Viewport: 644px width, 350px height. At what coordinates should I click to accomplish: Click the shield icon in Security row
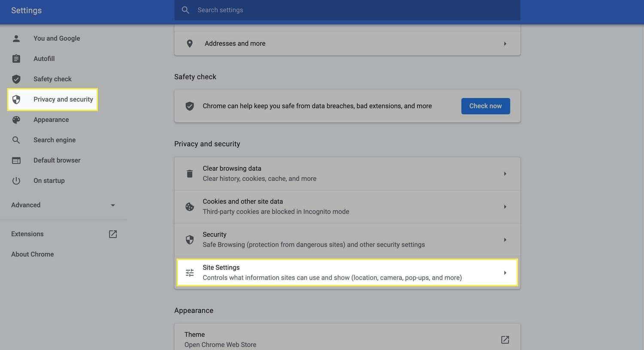[x=190, y=240]
